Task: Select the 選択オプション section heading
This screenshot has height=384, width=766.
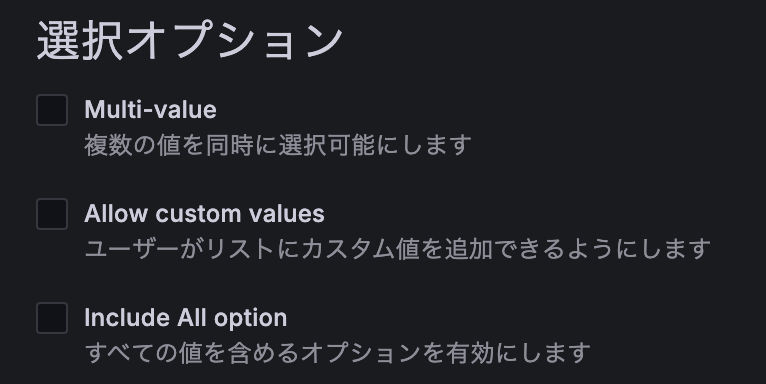Action: pos(190,41)
